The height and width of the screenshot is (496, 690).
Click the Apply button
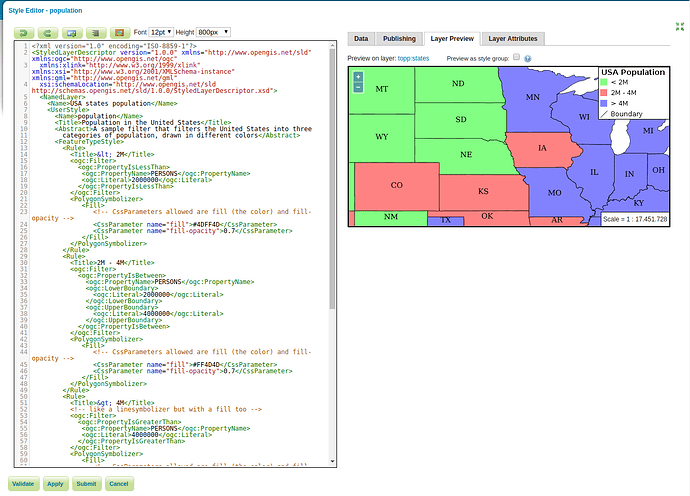click(x=55, y=484)
